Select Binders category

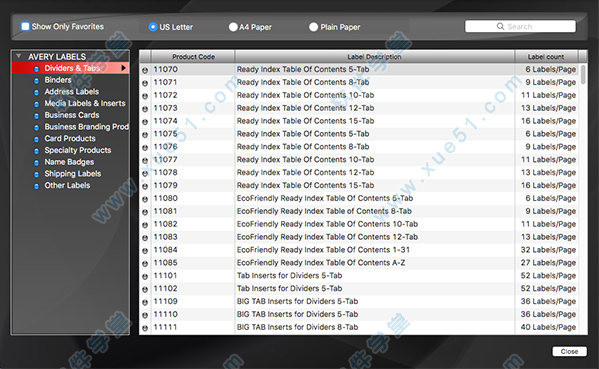coord(58,80)
